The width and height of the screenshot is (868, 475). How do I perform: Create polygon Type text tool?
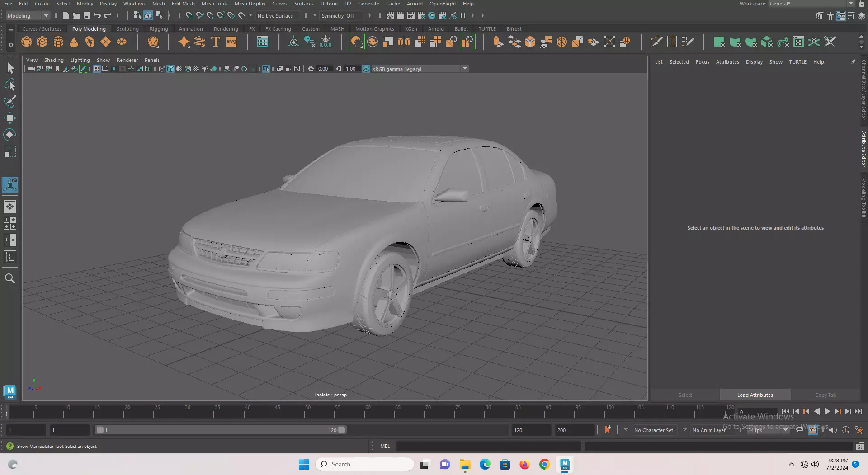(216, 42)
